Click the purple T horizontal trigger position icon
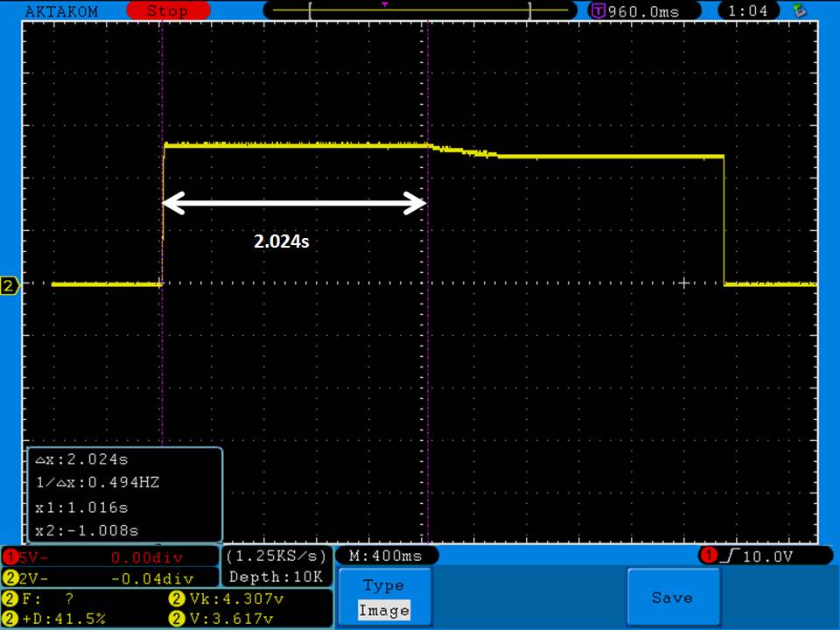This screenshot has width=840, height=630. coord(598,11)
